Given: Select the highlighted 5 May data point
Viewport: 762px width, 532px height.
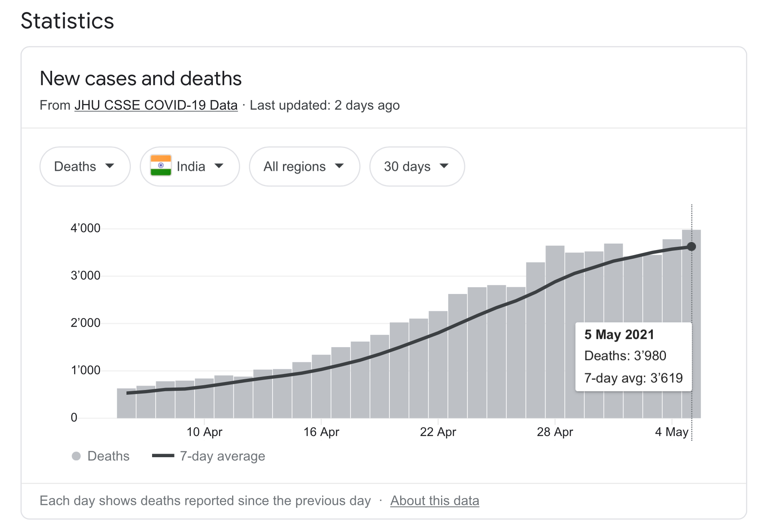Looking at the screenshot, I should tap(691, 246).
